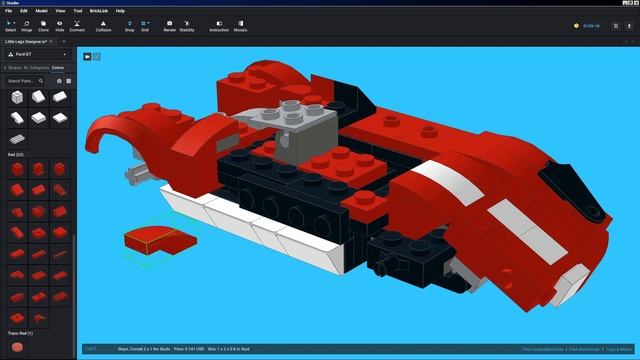Viewport: 640px width, 360px height.
Task: Click the Size in Stud status entry
Action: click(x=229, y=349)
